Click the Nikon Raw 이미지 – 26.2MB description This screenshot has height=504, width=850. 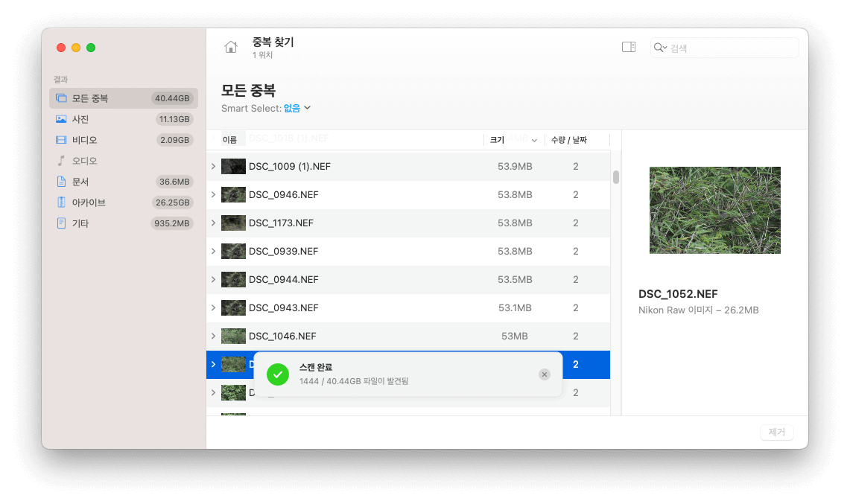click(x=698, y=310)
